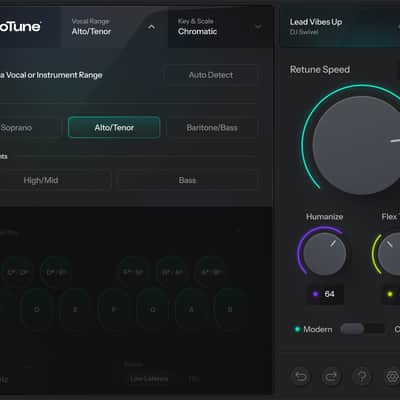
Task: Toggle the G note key
Action: [153, 310]
